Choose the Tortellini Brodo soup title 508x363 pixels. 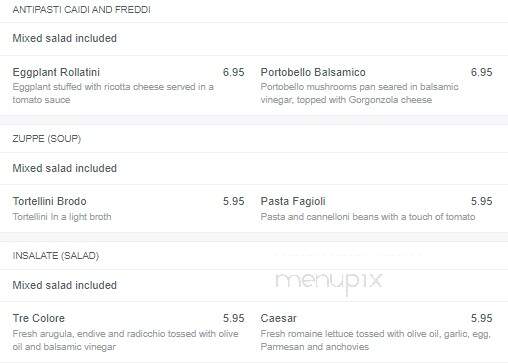(x=49, y=201)
